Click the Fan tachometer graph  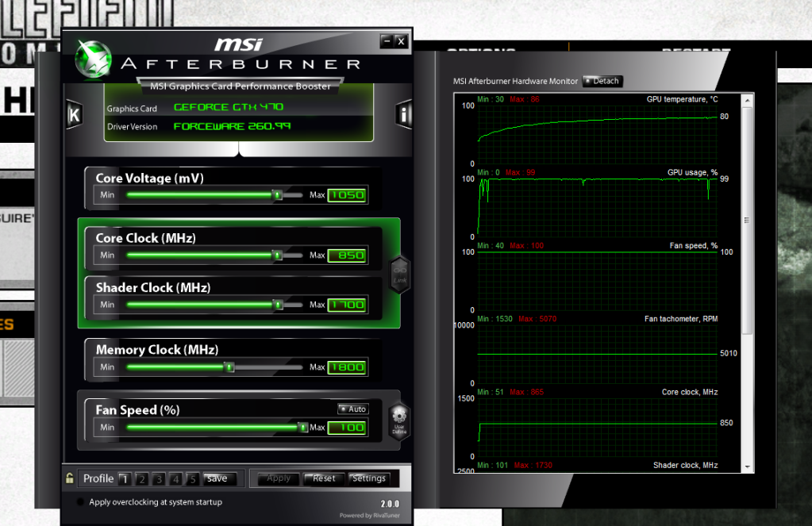tap(597, 354)
